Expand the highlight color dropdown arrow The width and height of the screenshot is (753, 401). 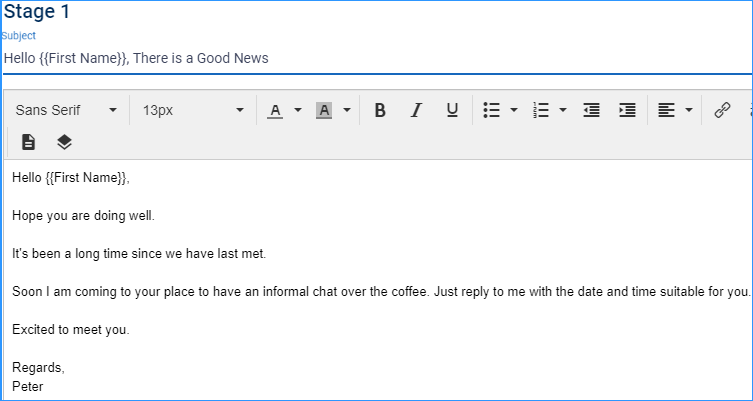click(347, 110)
